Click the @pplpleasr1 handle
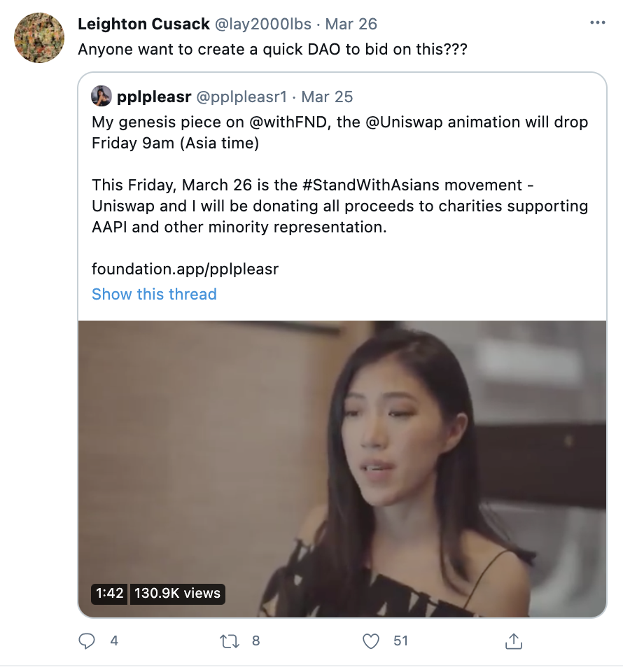Viewport: 623px width, 672px height. [x=241, y=97]
